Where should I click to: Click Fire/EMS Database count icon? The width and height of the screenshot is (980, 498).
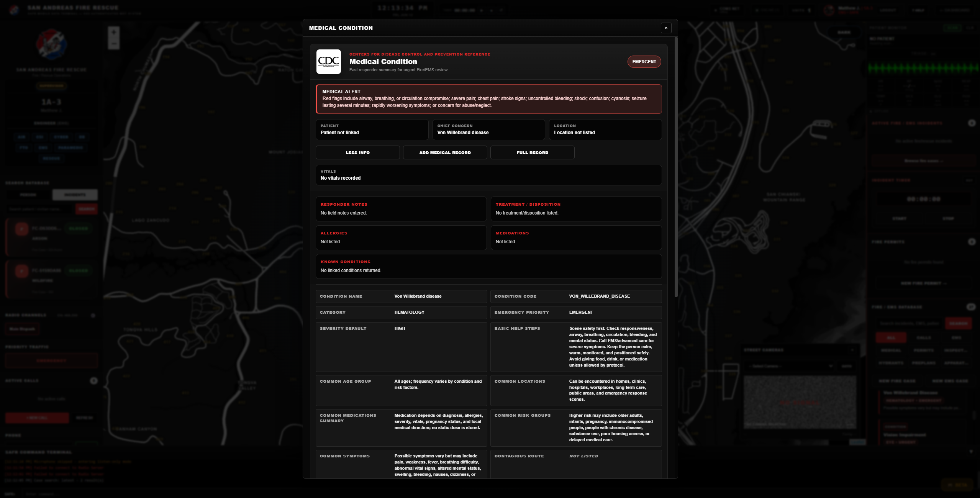click(971, 307)
